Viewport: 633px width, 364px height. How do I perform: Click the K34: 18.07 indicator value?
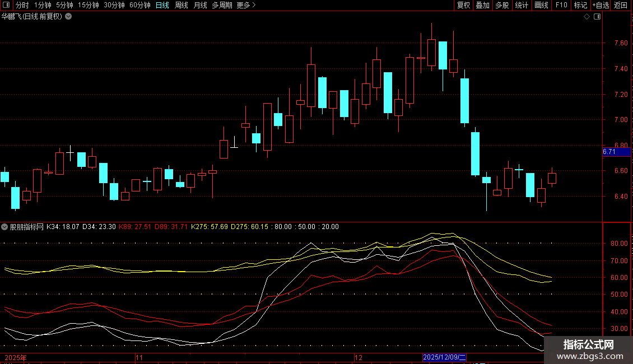(x=63, y=227)
